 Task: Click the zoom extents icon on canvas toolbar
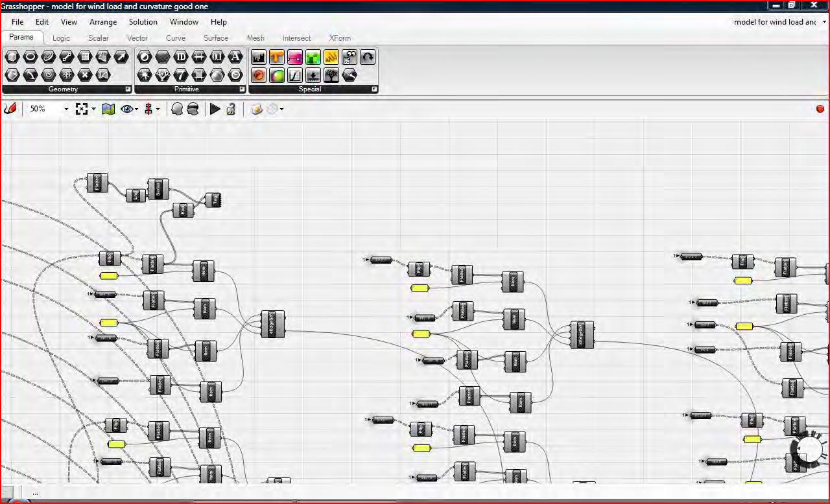82,109
